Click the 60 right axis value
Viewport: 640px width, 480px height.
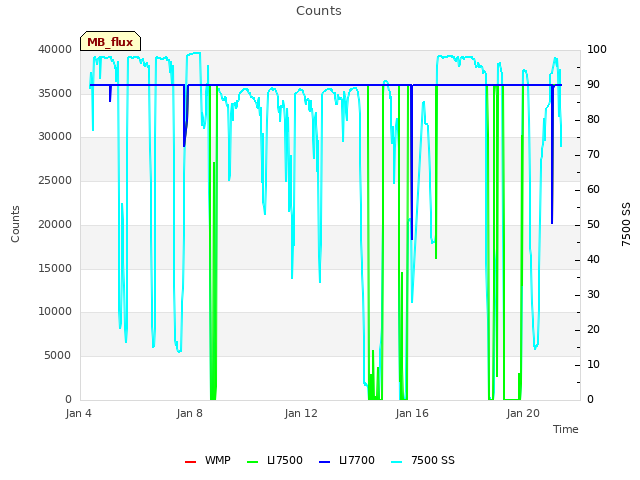(593, 189)
